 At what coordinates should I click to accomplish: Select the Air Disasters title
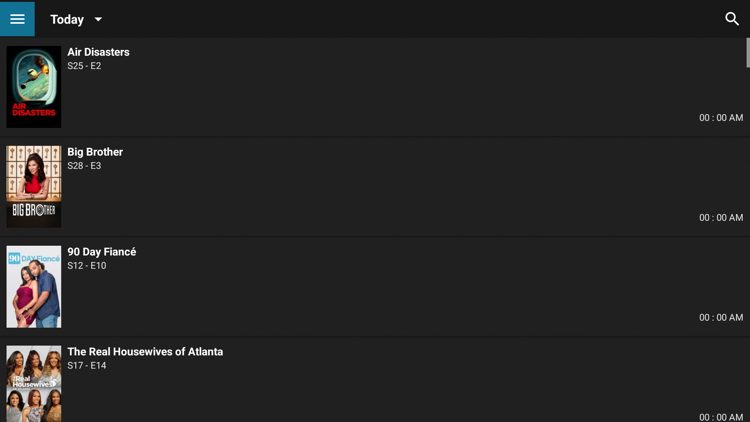click(x=99, y=52)
